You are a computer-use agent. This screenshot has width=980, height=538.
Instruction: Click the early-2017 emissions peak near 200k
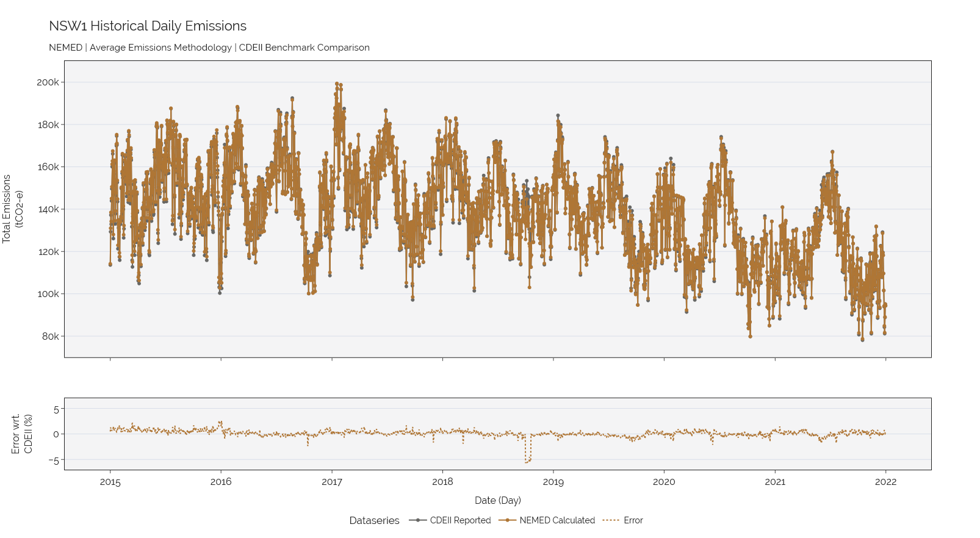[337, 84]
